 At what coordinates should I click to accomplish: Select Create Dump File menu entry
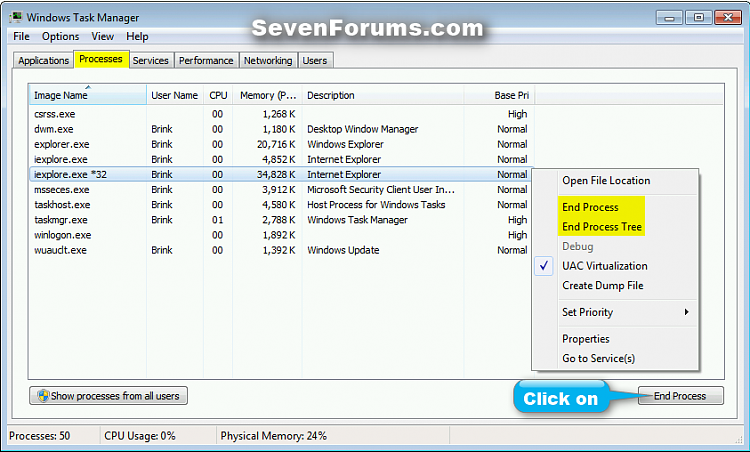(603, 286)
